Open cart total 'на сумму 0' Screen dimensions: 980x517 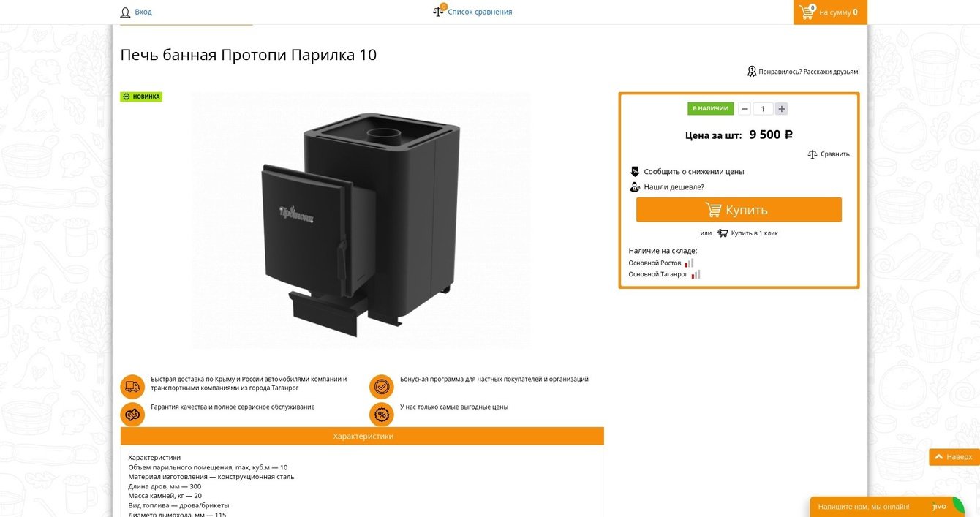click(838, 12)
